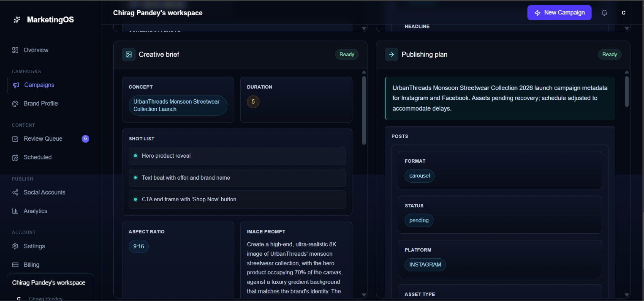Select the Hero product reveal shot

(x=237, y=156)
